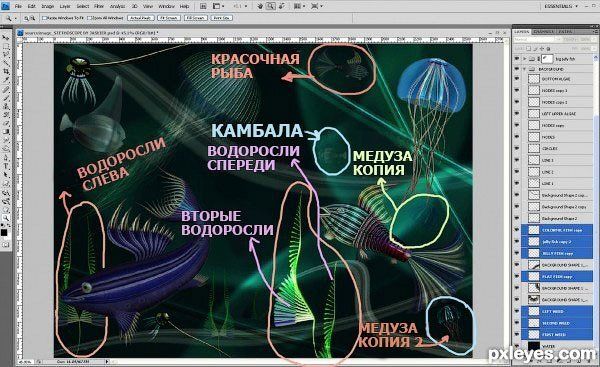This screenshot has width=600, height=367.
Task: Select the Brush tool
Action: click(x=5, y=98)
